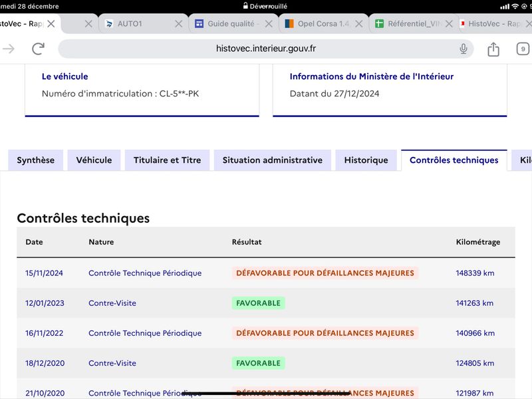Screen dimensions: 532x399
Task: Reload the page with the refresh icon
Action: pos(39,49)
